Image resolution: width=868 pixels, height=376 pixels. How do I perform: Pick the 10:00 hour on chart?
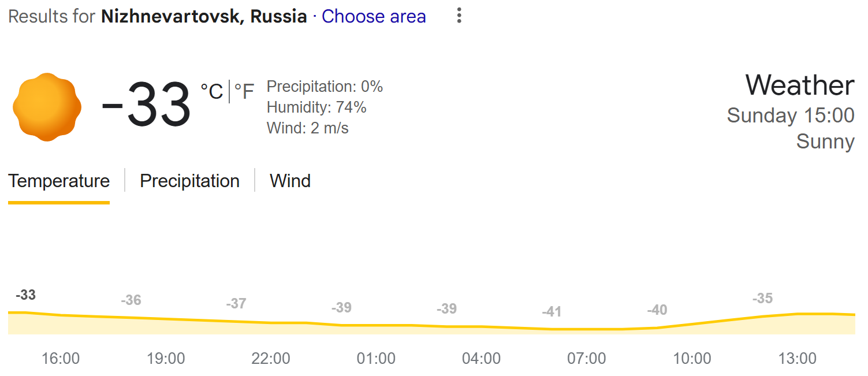click(692, 359)
